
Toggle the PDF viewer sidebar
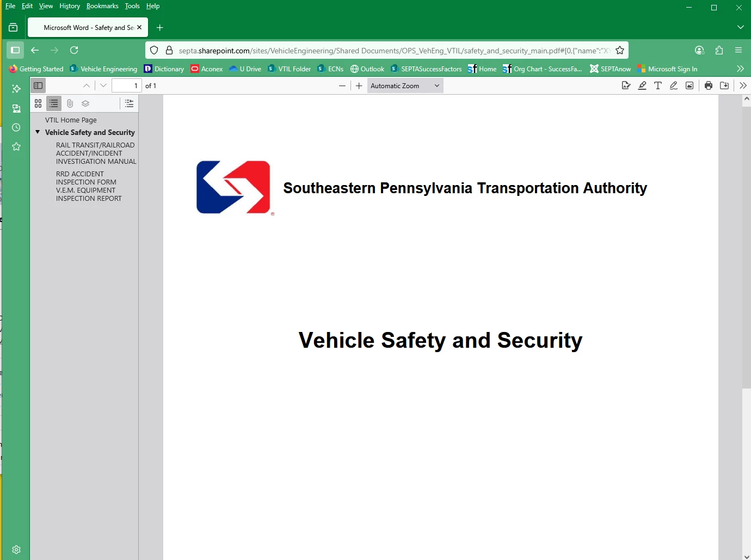(38, 85)
